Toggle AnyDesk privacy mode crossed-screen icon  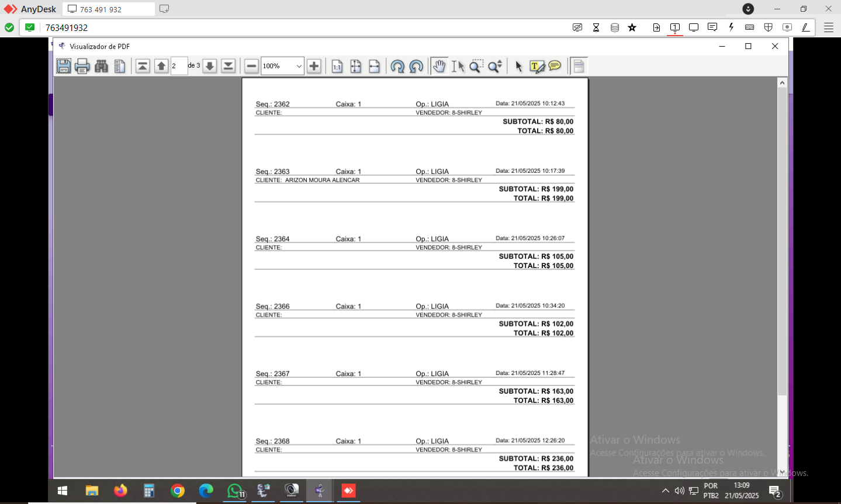(577, 27)
